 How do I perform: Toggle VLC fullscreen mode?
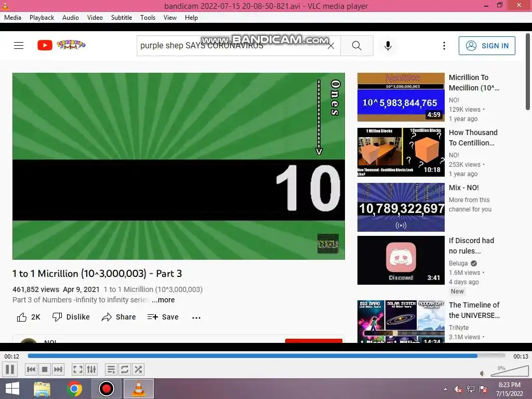tap(78, 369)
